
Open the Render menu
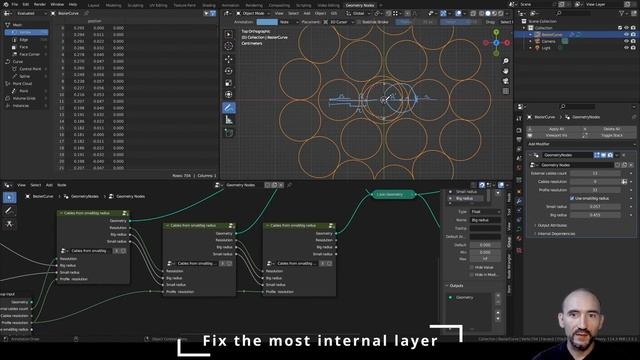(x=40, y=4)
